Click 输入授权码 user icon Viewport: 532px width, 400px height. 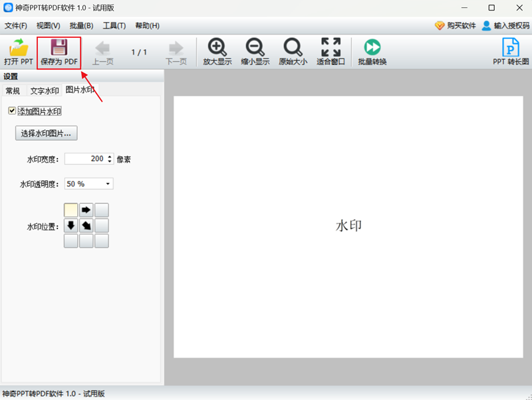pyautogui.click(x=486, y=26)
